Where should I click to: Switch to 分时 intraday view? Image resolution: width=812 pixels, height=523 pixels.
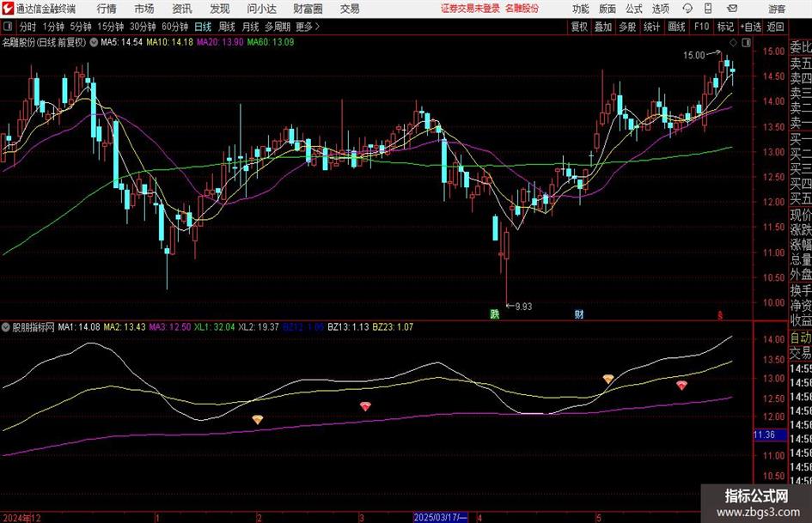28,27
